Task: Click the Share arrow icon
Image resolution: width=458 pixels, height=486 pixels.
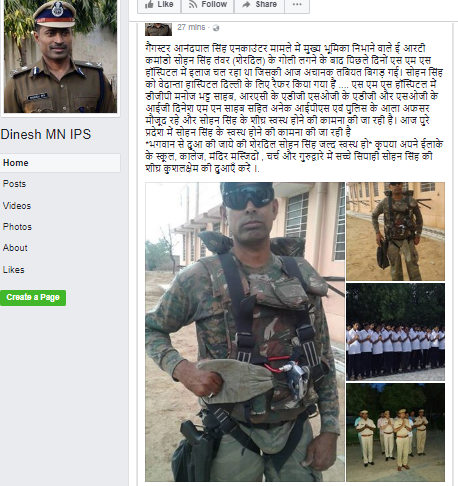Action: pos(246,4)
